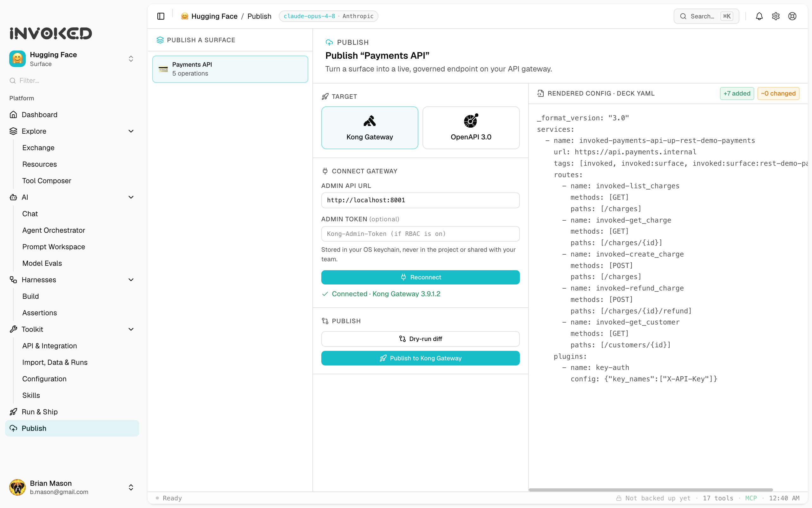This screenshot has height=508, width=812.
Task: Open Brian Mason account menu chevrons
Action: (131, 487)
